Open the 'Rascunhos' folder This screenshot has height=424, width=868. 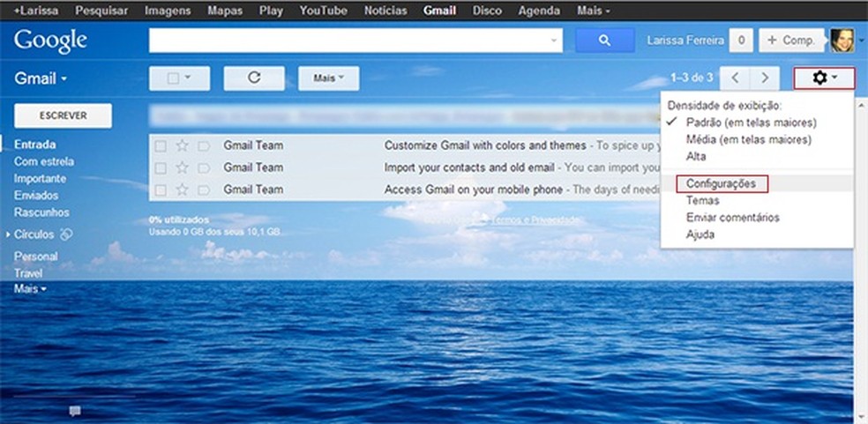click(x=41, y=212)
